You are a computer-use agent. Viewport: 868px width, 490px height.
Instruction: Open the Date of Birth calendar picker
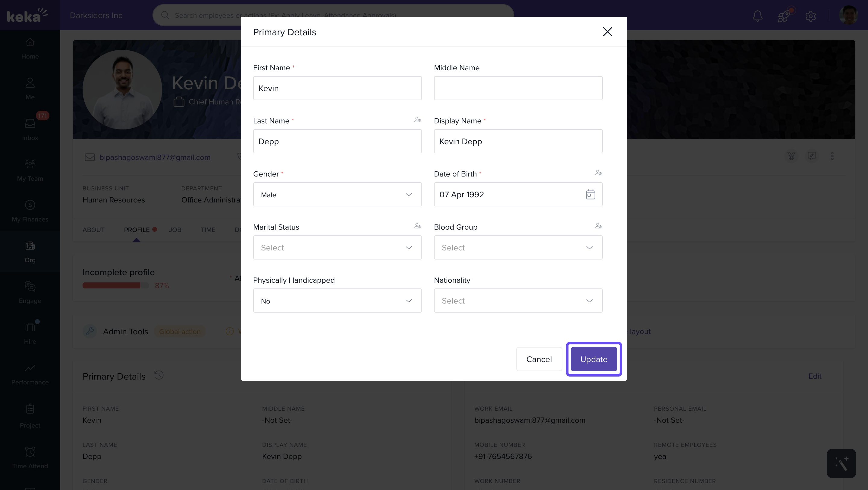[x=590, y=195]
